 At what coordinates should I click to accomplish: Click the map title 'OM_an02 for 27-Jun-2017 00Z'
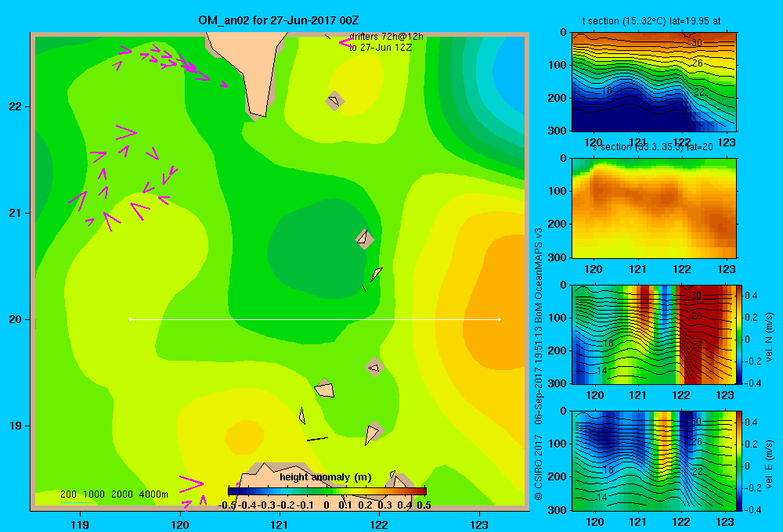pyautogui.click(x=278, y=20)
